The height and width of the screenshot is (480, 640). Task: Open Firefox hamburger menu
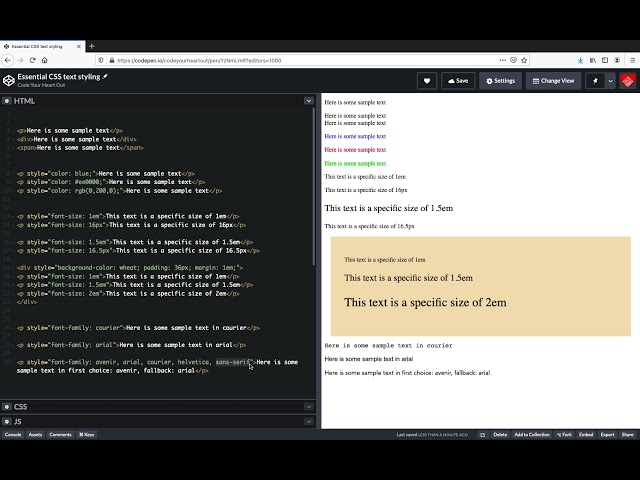click(x=633, y=60)
